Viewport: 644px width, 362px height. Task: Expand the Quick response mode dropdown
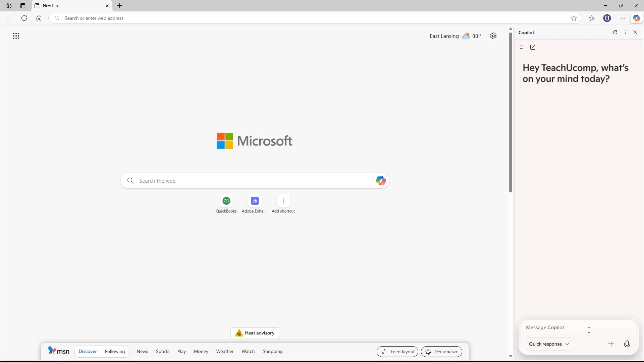pyautogui.click(x=549, y=344)
